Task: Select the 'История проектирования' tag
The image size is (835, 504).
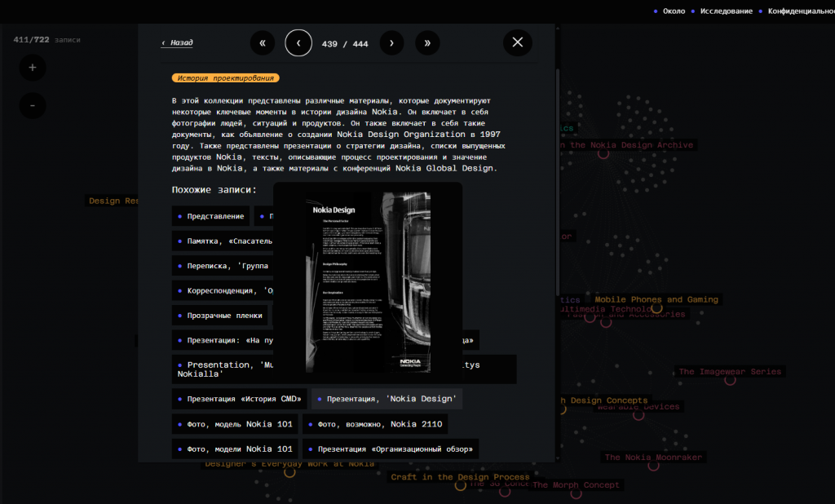Action: [226, 78]
